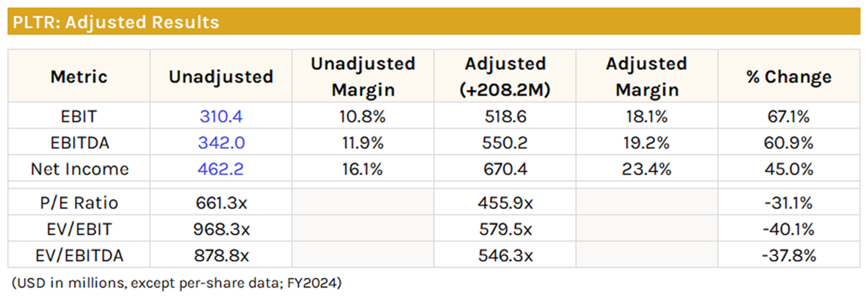
Task: Click the blue 342.0 EBITDA value
Action: point(220,143)
